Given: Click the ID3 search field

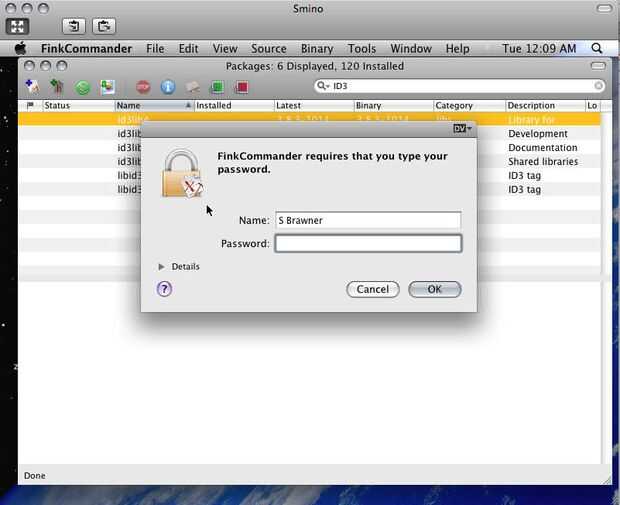Looking at the screenshot, I should click(x=459, y=86).
